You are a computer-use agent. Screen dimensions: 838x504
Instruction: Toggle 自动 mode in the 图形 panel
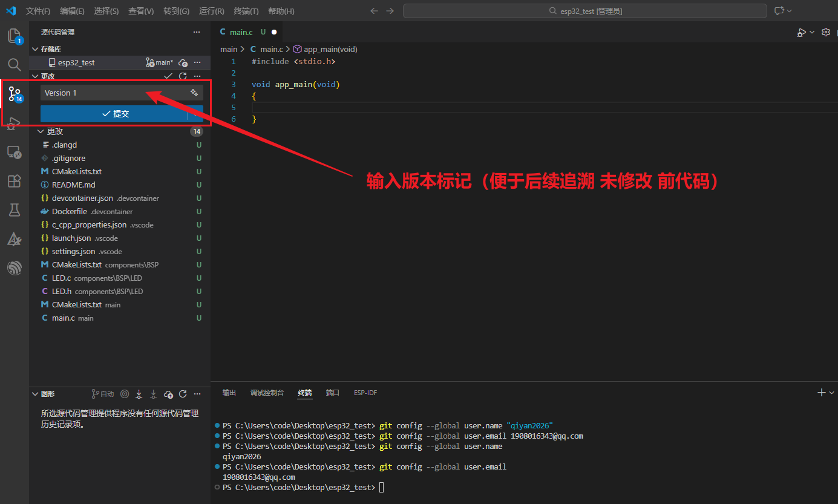[x=103, y=393]
